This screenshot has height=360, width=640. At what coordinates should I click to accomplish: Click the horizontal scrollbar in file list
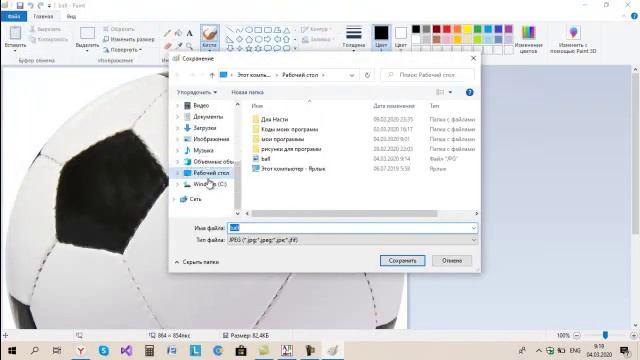pos(344,213)
